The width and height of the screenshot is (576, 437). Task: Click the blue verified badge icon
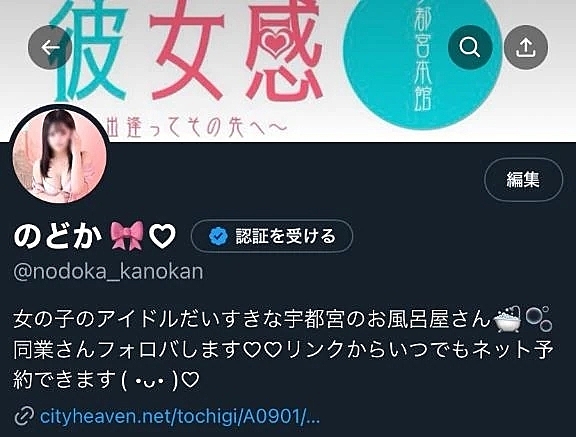pyautogui.click(x=218, y=236)
